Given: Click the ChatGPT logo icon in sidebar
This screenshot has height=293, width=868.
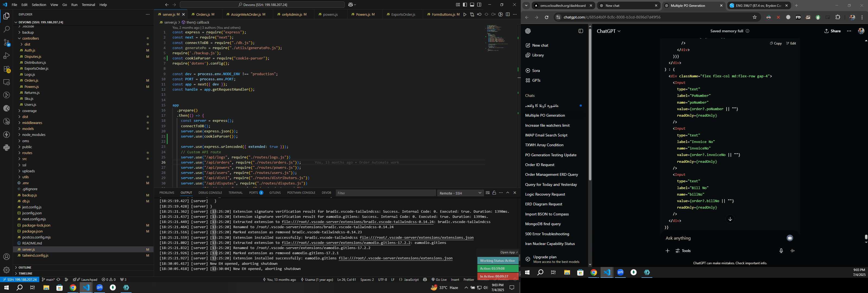Looking at the screenshot, I should [x=528, y=31].
